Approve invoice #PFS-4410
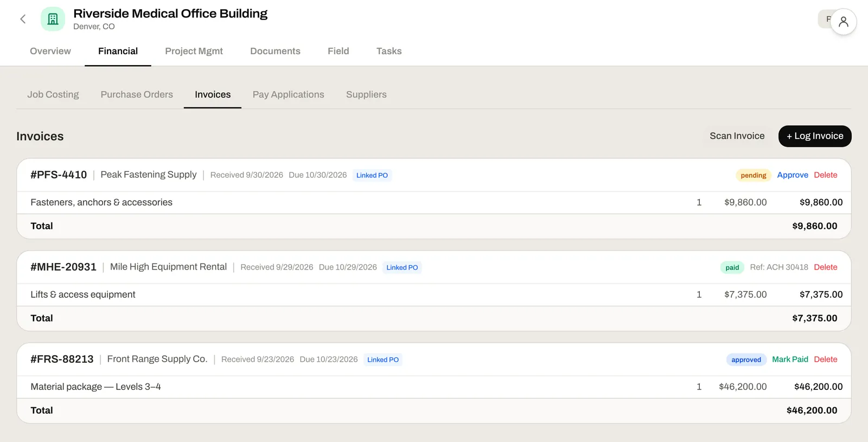868x442 pixels. (793, 175)
